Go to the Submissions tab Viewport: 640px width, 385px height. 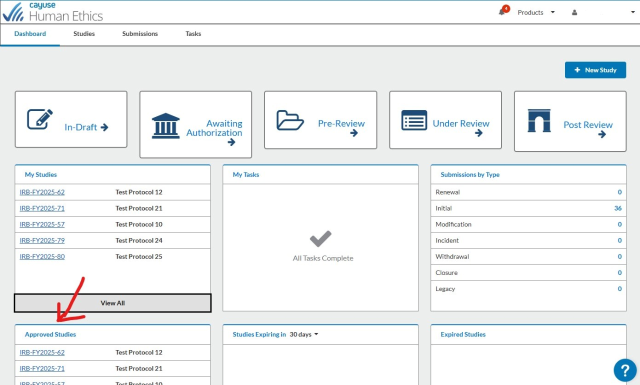coord(140,34)
